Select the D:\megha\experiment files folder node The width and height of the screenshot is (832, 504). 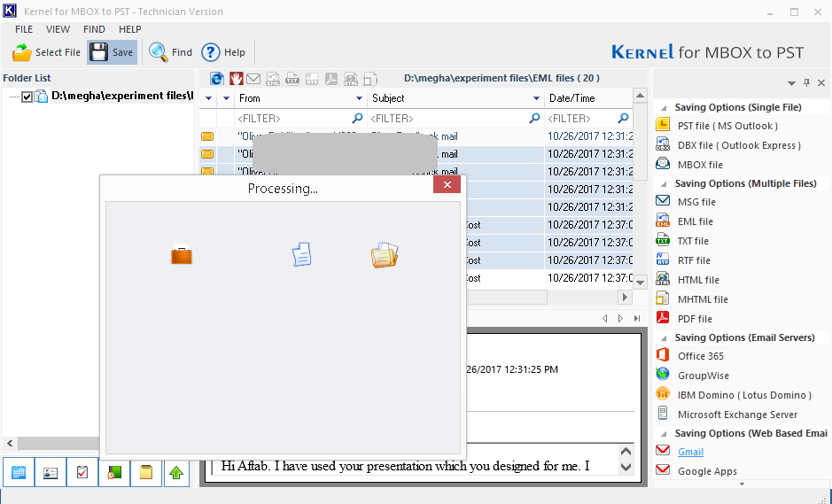122,96
